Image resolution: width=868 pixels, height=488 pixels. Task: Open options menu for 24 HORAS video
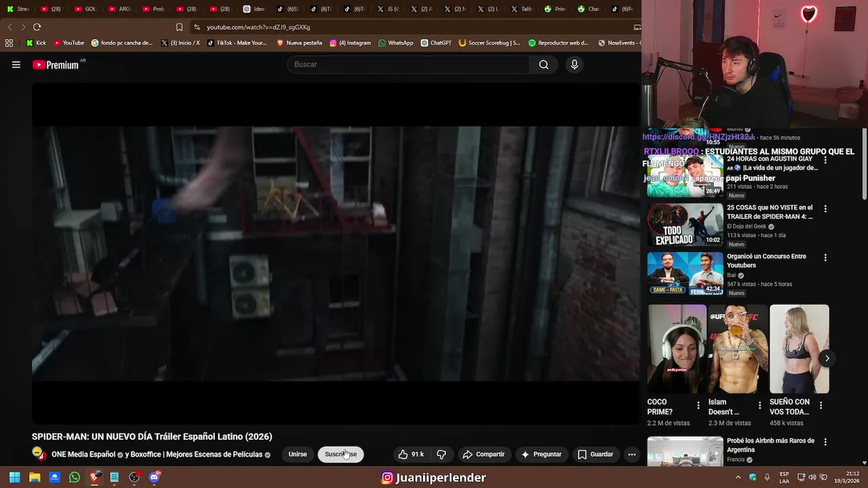pyautogui.click(x=825, y=160)
